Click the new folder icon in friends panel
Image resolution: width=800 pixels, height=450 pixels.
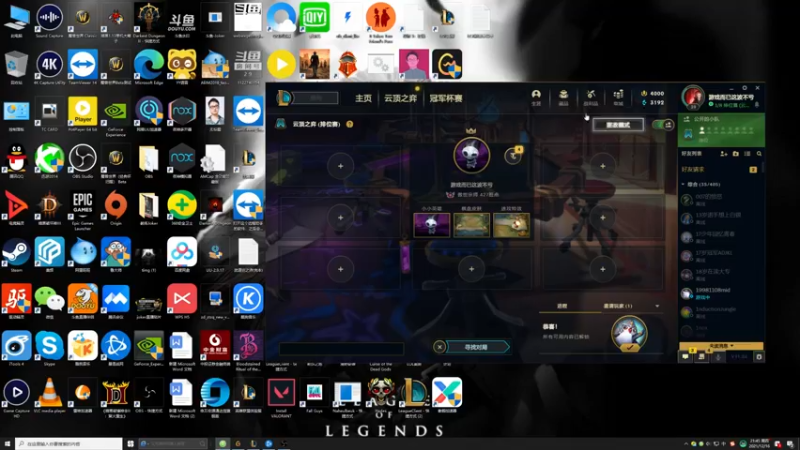point(736,154)
